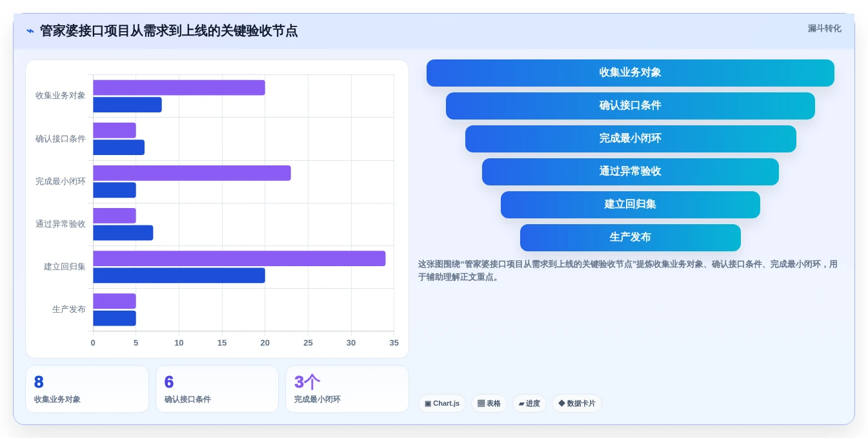Open the stat card showing 6
Screen dimensions: 868x438
click(x=217, y=389)
